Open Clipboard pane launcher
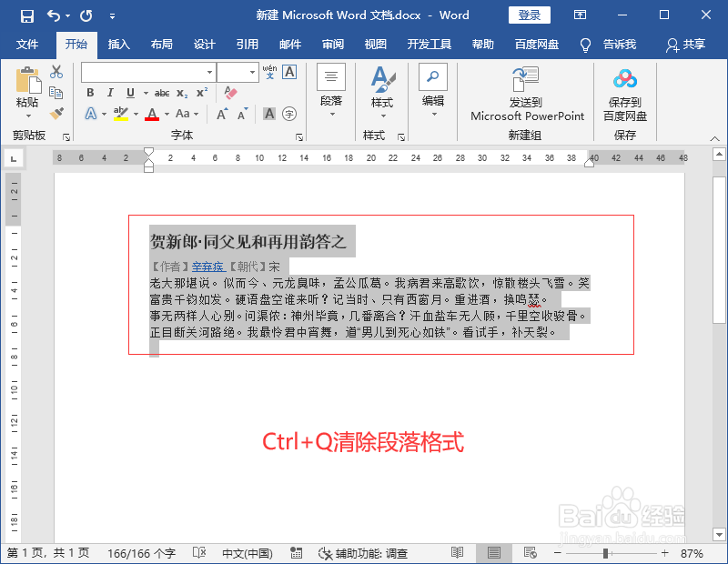 [66, 137]
